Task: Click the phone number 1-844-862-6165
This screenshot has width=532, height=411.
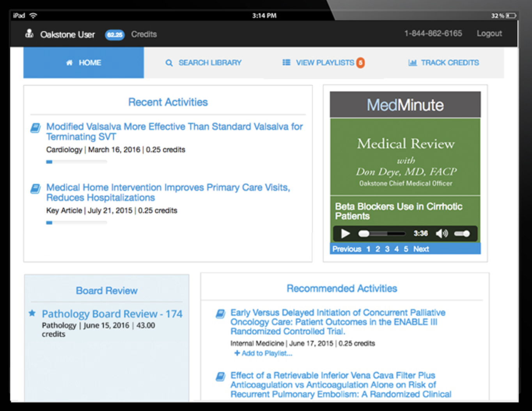Action: [433, 34]
